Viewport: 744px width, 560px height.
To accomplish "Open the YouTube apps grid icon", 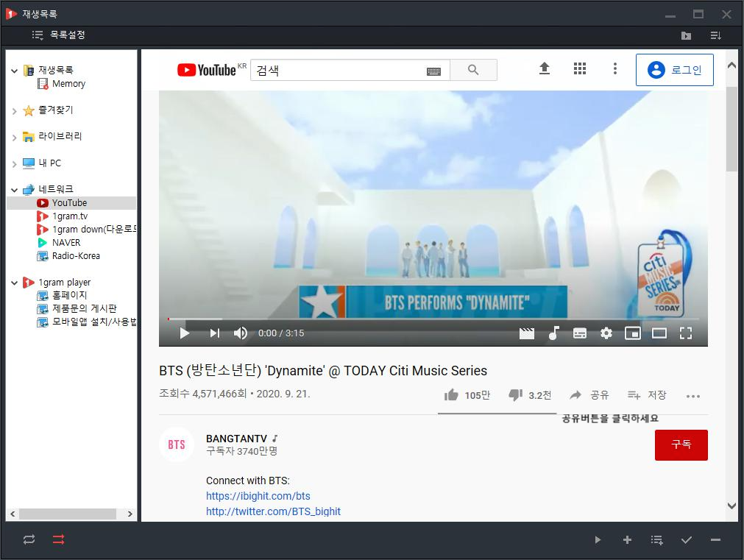I will coord(580,69).
